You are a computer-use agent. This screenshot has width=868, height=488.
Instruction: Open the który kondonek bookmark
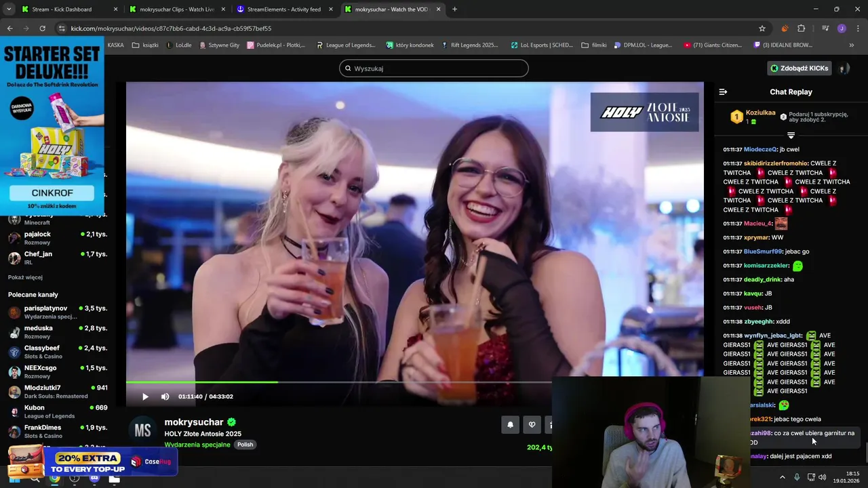click(x=410, y=45)
